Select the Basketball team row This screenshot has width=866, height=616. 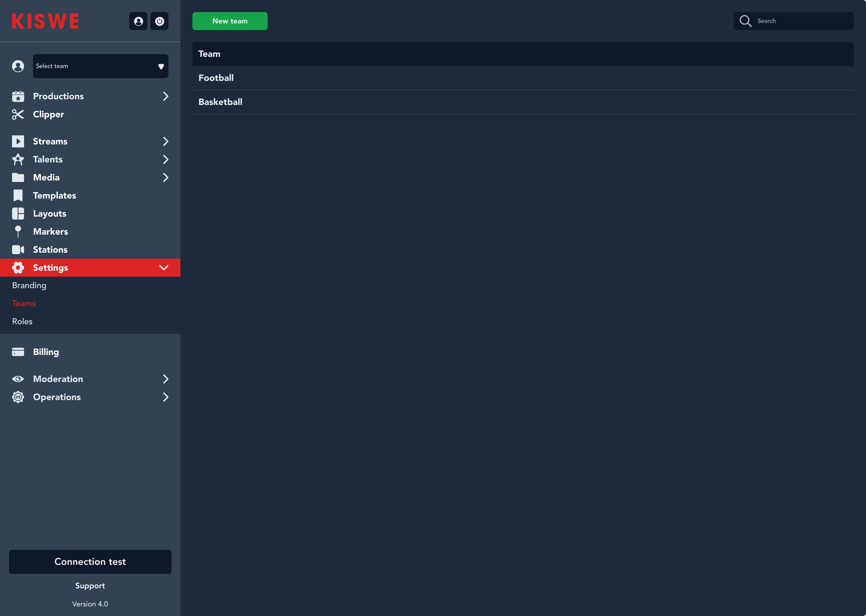(523, 102)
